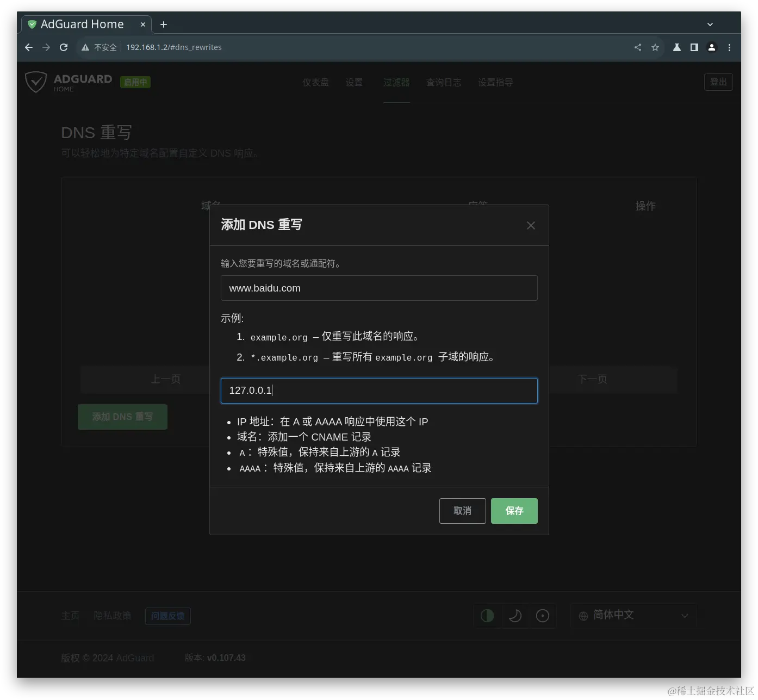Cancel the dialog with 取消
758x700 pixels.
pyautogui.click(x=462, y=511)
